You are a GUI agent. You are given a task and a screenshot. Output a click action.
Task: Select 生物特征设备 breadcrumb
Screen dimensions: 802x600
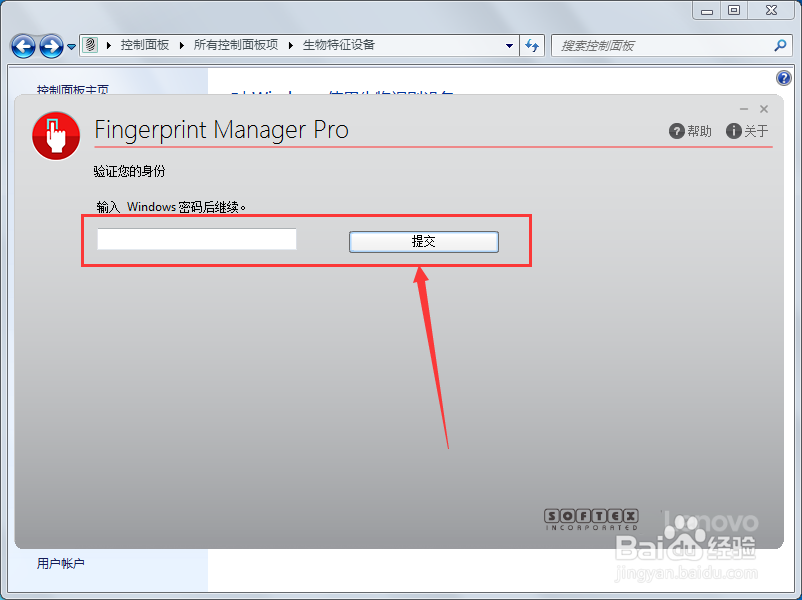pos(339,45)
